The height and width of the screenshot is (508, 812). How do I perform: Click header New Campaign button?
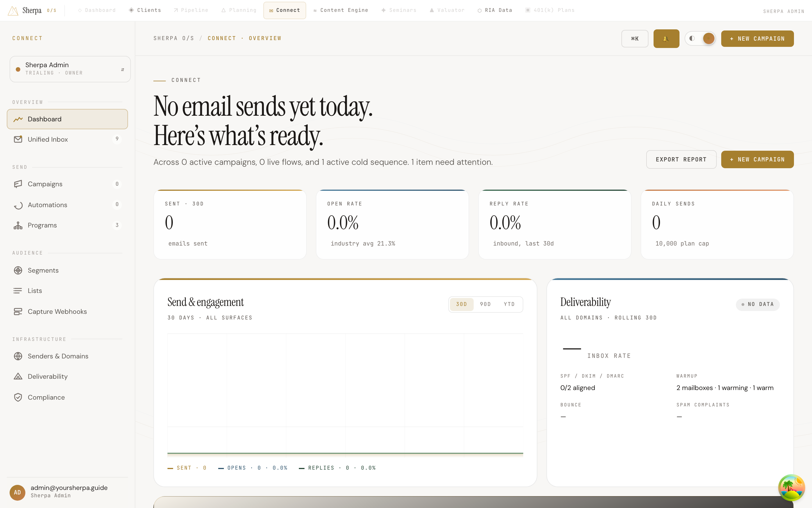click(x=757, y=39)
